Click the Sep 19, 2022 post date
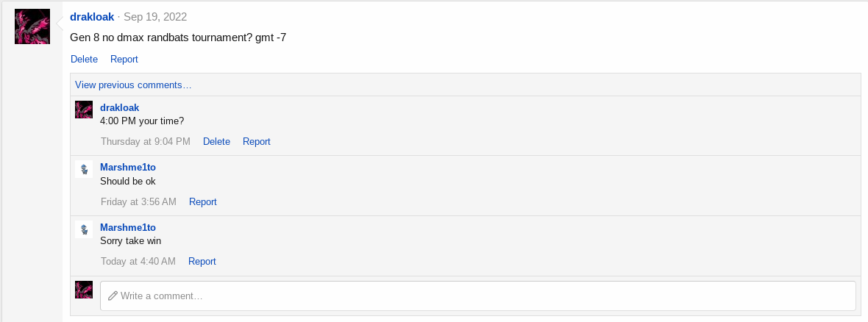This screenshot has width=868, height=322. tap(155, 17)
